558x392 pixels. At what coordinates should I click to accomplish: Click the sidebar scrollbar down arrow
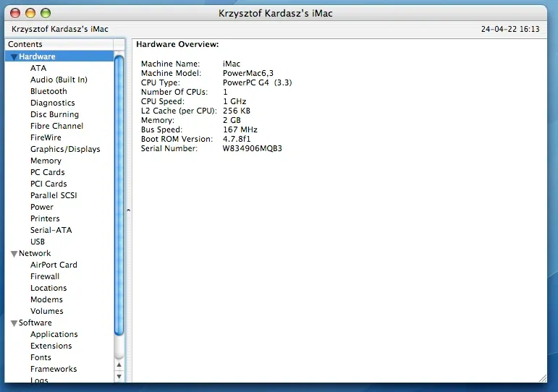[x=119, y=376]
